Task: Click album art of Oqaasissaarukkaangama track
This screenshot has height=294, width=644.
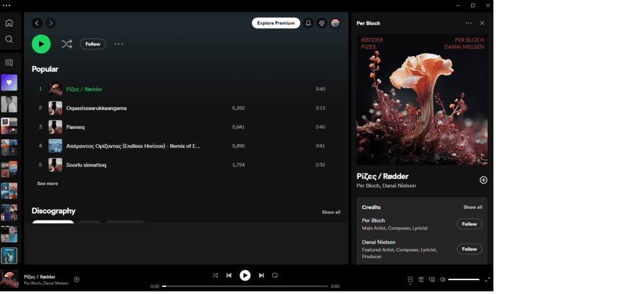Action: [55, 108]
